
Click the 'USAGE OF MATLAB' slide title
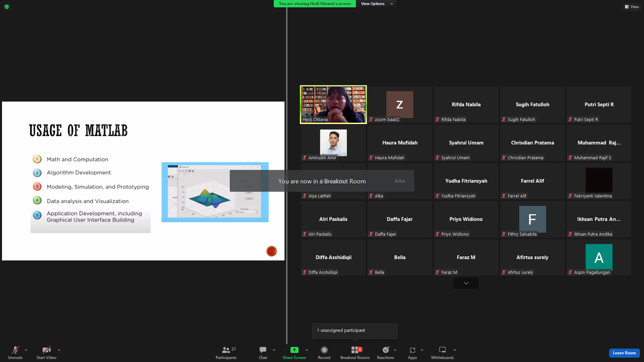coord(78,131)
